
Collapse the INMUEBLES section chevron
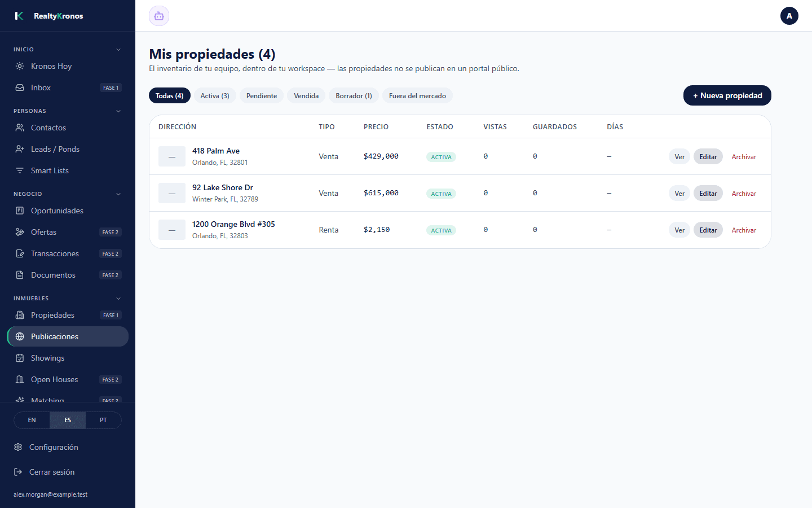point(118,299)
